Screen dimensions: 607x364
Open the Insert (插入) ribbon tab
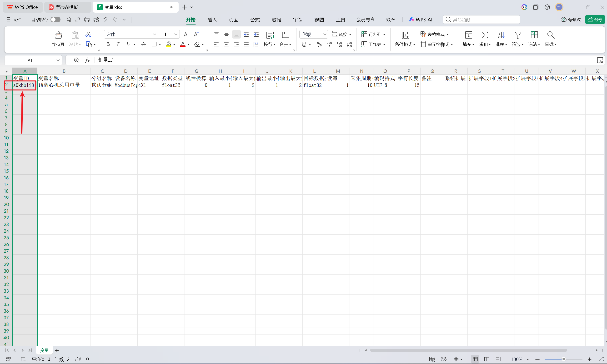(x=212, y=20)
